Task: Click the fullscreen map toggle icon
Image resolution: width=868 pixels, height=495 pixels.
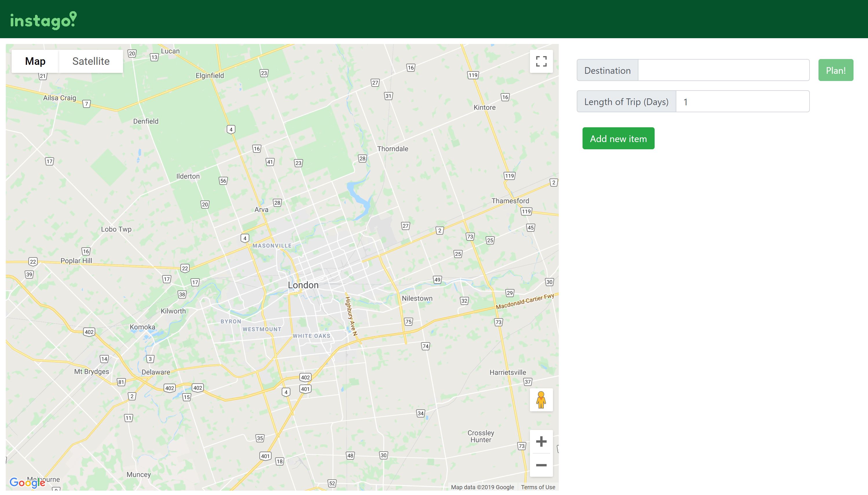Action: [x=541, y=62]
